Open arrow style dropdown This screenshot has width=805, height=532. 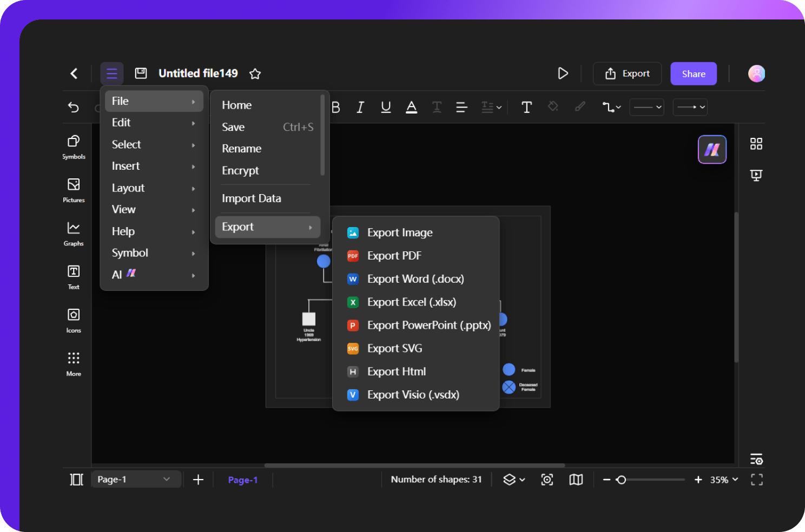[690, 107]
